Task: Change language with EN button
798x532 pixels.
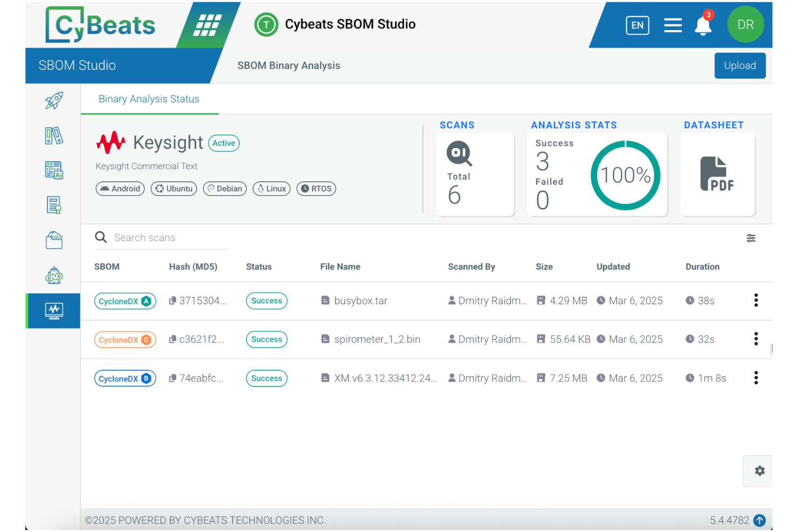Action: point(637,25)
